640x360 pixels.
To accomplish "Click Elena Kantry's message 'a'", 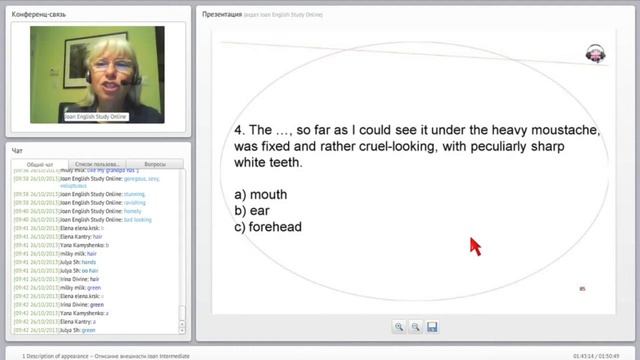I will 94,322.
